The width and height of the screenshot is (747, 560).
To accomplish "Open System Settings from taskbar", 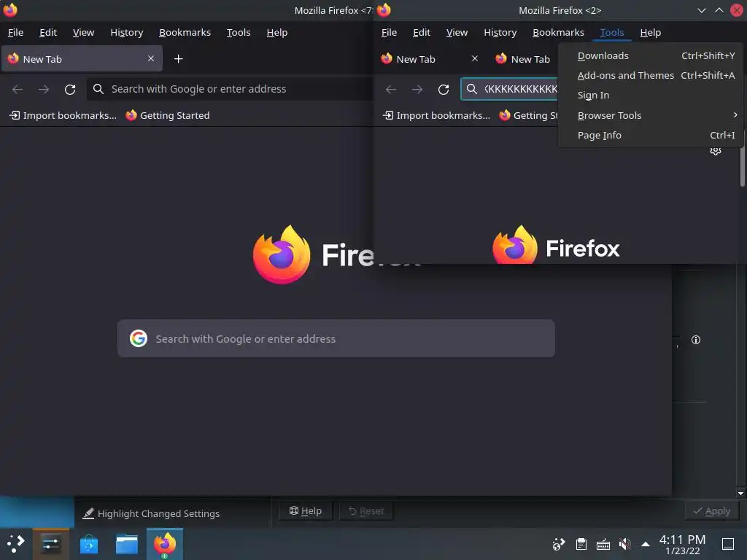I will click(x=51, y=543).
